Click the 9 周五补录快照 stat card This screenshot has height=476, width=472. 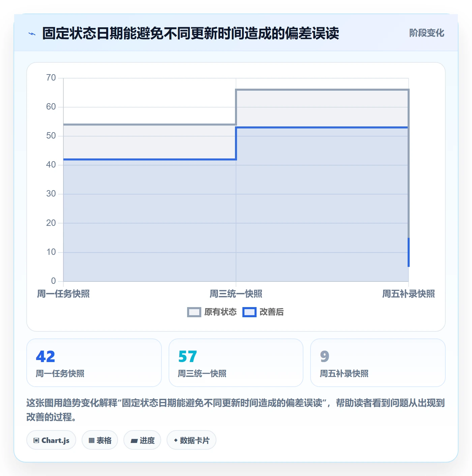click(378, 363)
